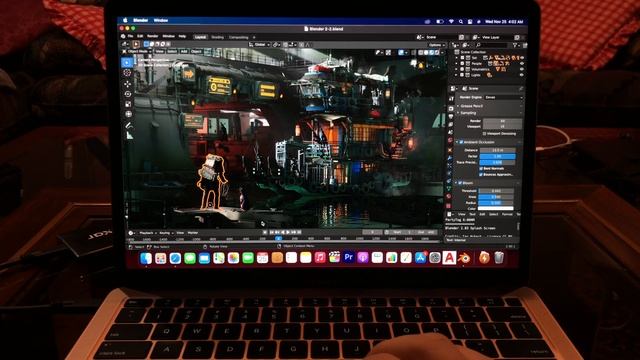Open the Edit menu
This screenshot has height=360, width=640.
140,36
